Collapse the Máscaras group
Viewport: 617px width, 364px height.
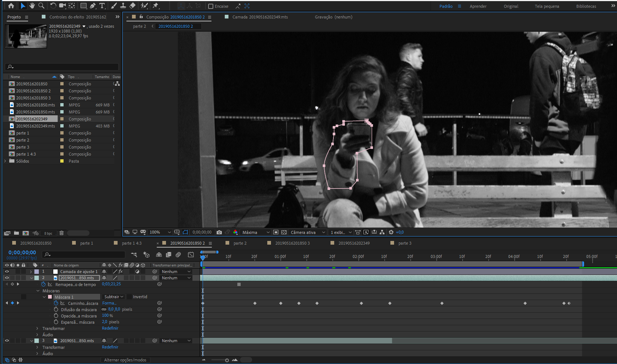38,291
